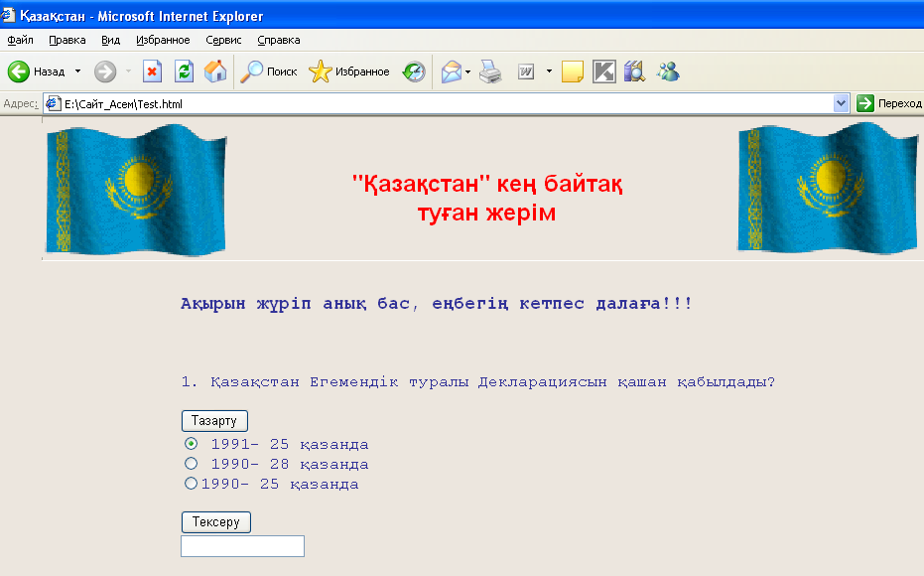Screen dimensions: 924x576
Task: Click the yellow note toolbar icon
Action: [573, 72]
